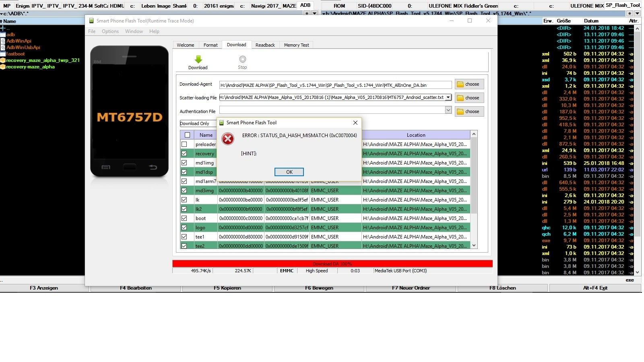This screenshot has width=644, height=362.
Task: Click the error dialog's small app icon
Action: (x=221, y=123)
